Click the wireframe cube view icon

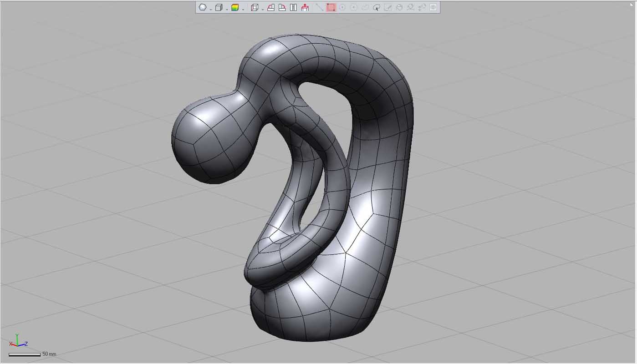[x=255, y=7]
